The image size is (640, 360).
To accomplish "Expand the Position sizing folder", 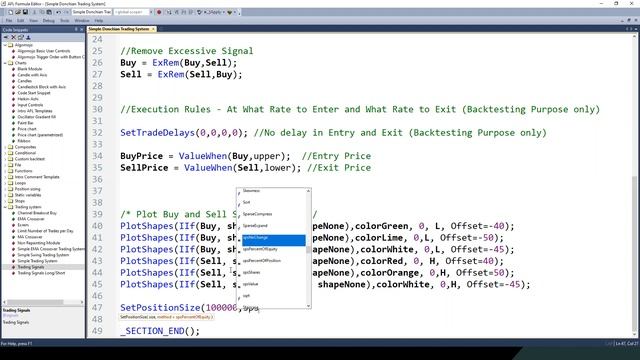I will pyautogui.click(x=5, y=189).
